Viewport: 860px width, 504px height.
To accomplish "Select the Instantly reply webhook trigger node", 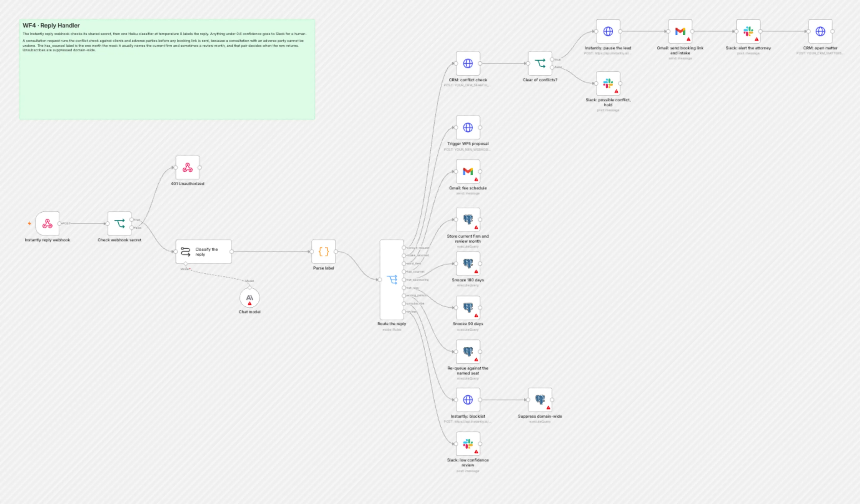I will (x=47, y=224).
